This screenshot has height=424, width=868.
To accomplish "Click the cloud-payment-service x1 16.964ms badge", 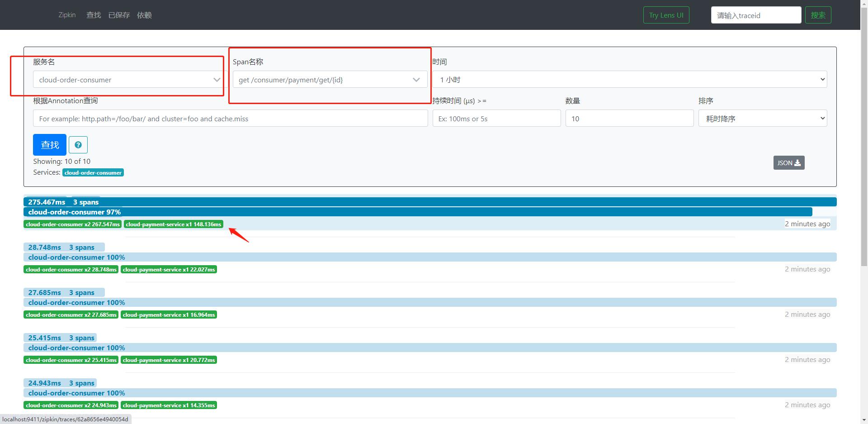I will click(x=169, y=314).
